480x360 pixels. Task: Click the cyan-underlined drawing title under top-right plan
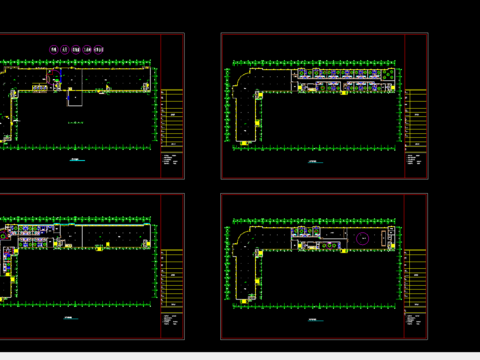[x=315, y=162]
